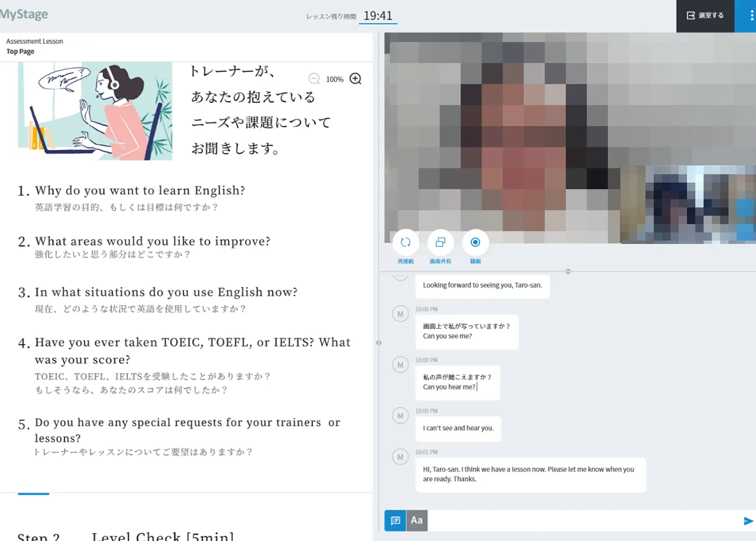Zoom out the lesson material
The image size is (756, 541).
coord(314,79)
